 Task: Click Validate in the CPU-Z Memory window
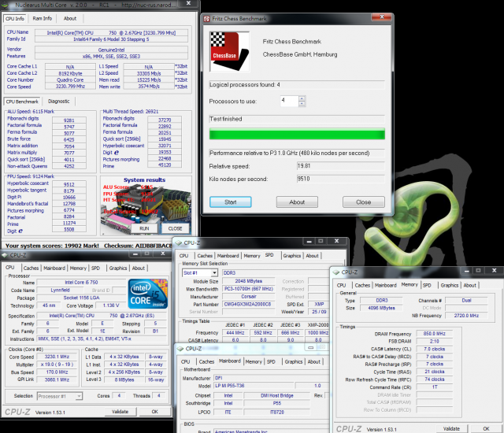coord(451,428)
